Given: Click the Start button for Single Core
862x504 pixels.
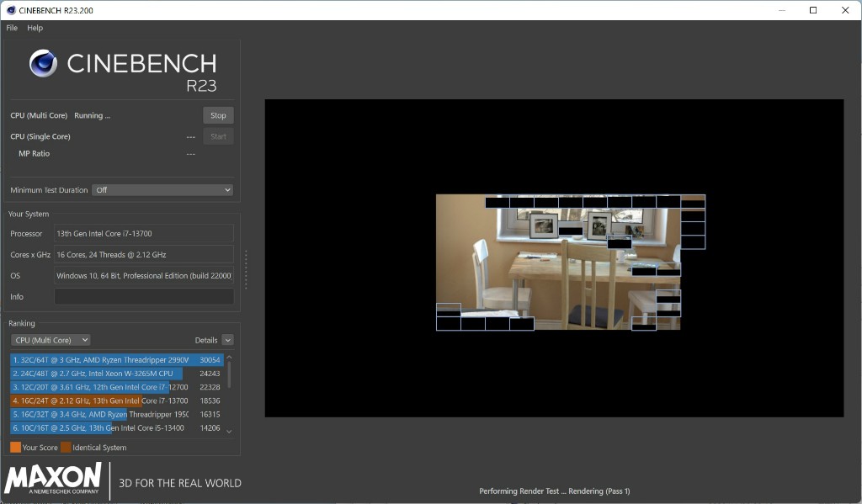Looking at the screenshot, I should (x=218, y=136).
